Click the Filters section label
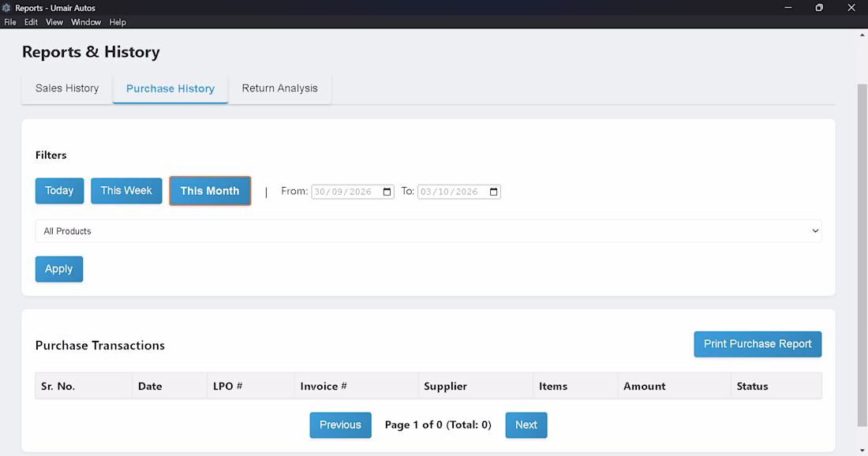Screen dimensions: 868x456 (x=51, y=155)
